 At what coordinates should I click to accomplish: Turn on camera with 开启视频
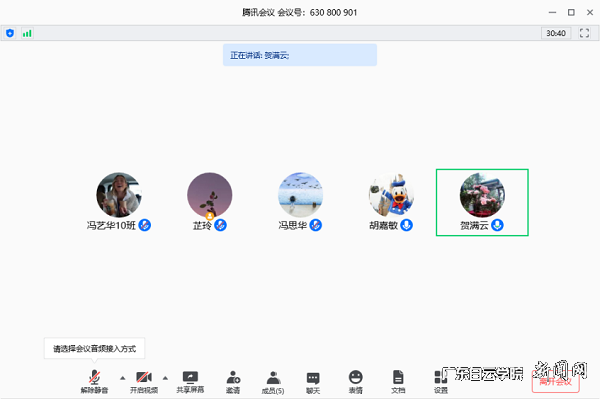(x=144, y=382)
